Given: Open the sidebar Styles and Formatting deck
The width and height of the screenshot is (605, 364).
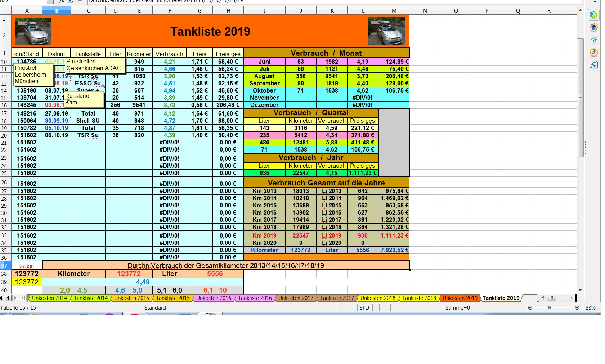Looking at the screenshot, I should [x=593, y=27].
